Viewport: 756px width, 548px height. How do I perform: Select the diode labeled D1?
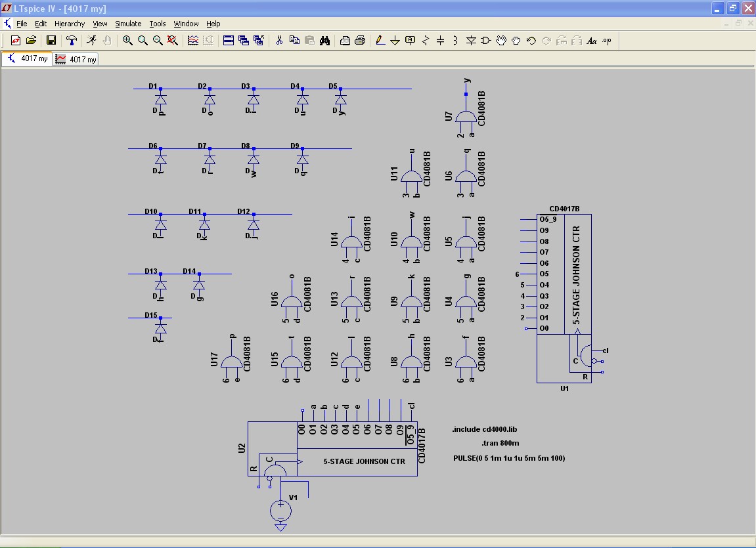click(x=160, y=100)
